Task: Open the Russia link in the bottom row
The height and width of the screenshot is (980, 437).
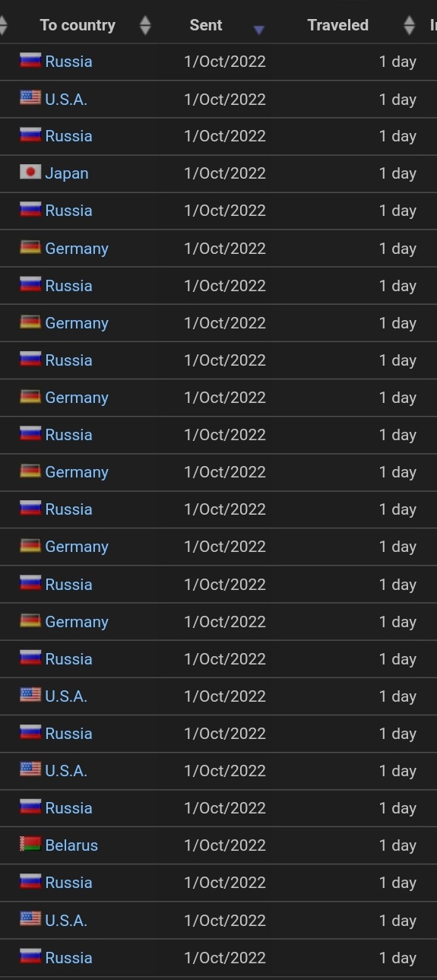Action: 68,957
